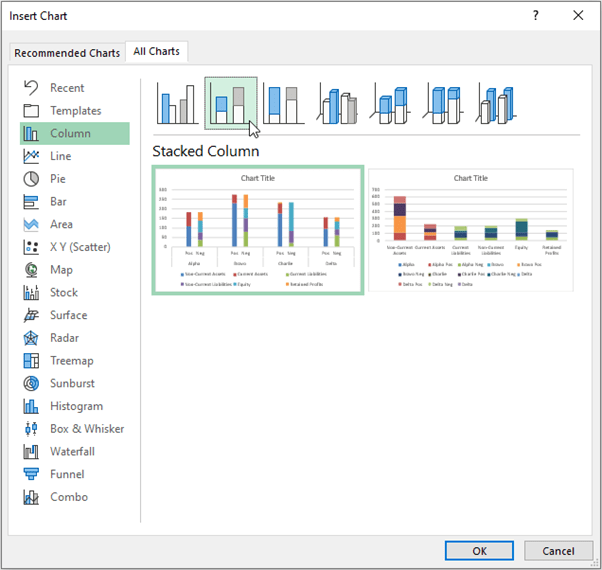The width and height of the screenshot is (602, 570).
Task: Pick the 100% Stacked Column subtype icon
Action: pos(285,103)
